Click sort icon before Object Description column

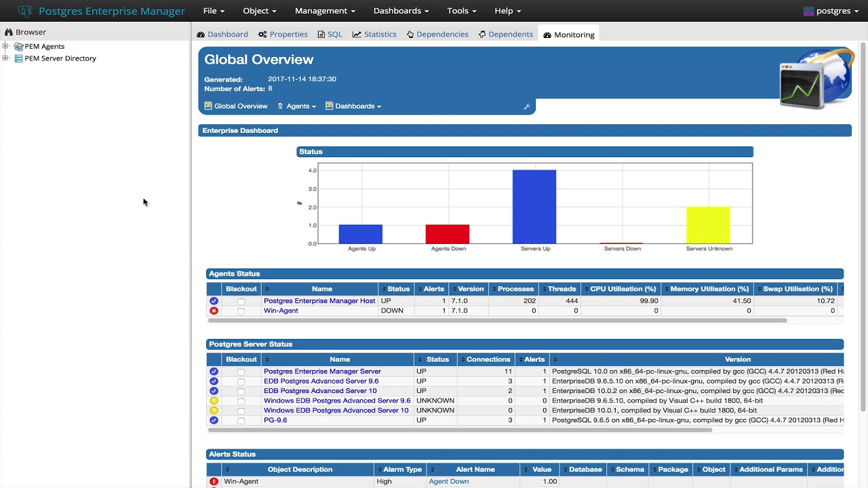click(227, 470)
